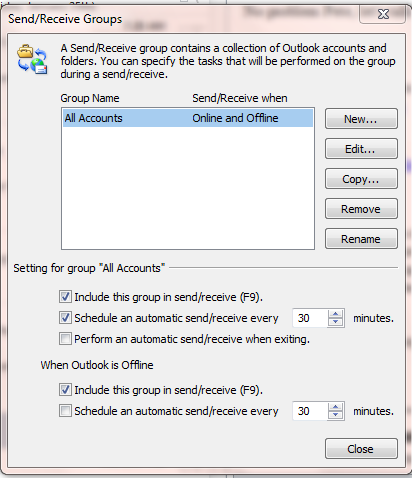Image resolution: width=412 pixels, height=478 pixels.
Task: Remove the selected send/receive group
Action: [x=361, y=209]
